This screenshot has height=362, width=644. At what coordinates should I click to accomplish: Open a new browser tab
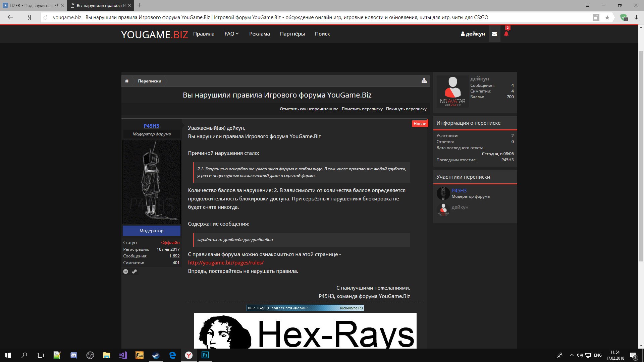coord(140,5)
